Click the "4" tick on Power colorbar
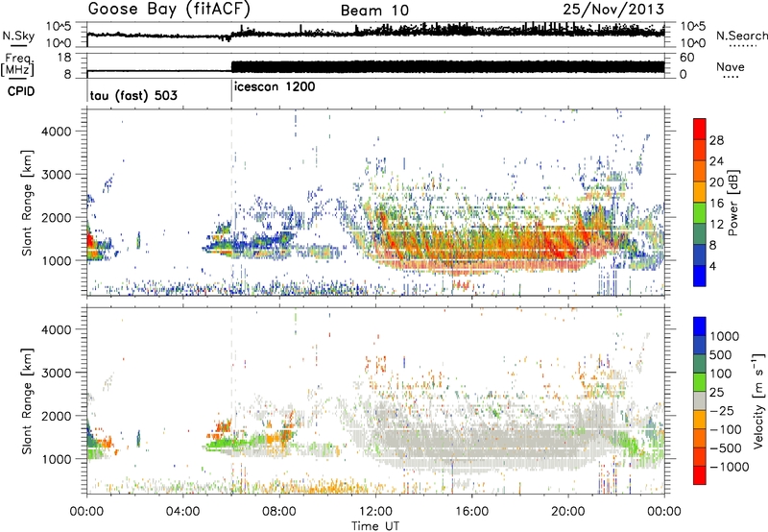 713,266
